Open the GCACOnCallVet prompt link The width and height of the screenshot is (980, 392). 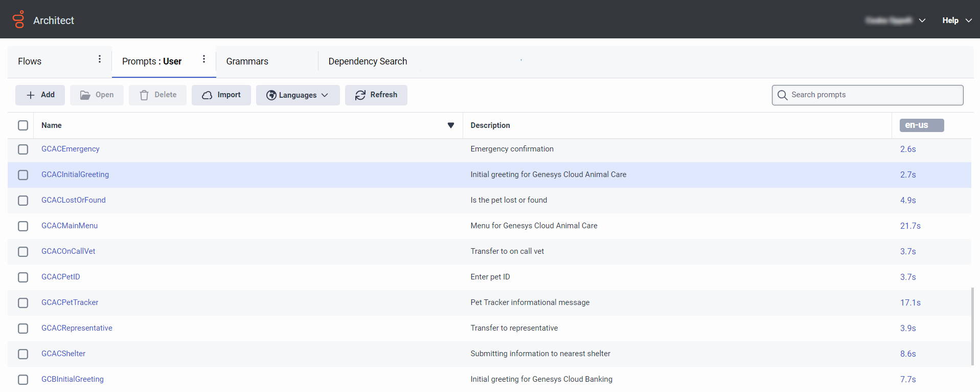pyautogui.click(x=69, y=251)
